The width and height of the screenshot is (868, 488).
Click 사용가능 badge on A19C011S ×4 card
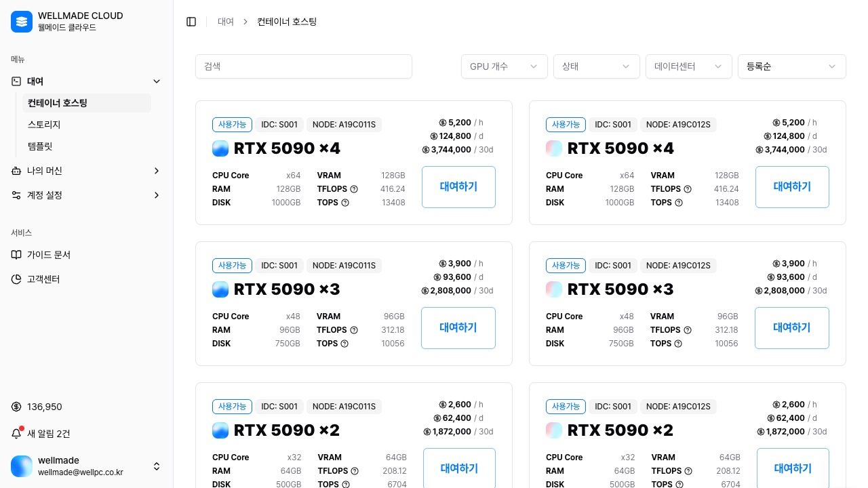pos(232,125)
